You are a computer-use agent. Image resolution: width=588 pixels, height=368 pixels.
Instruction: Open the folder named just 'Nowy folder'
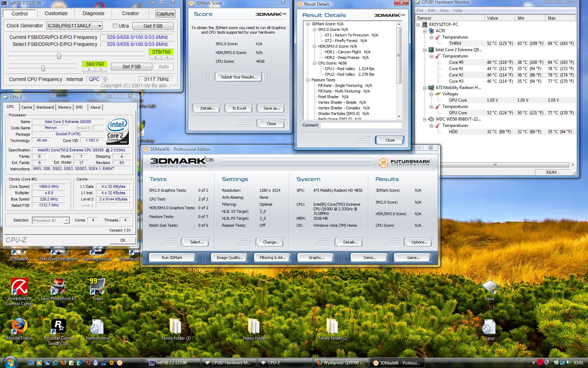point(254,329)
